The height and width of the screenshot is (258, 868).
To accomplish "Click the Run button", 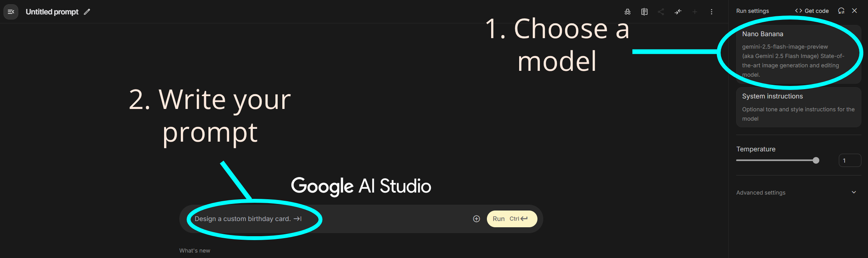I will pyautogui.click(x=512, y=219).
